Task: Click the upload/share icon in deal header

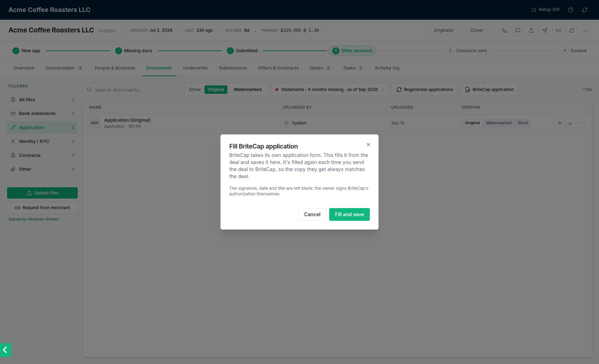Action: pyautogui.click(x=531, y=30)
